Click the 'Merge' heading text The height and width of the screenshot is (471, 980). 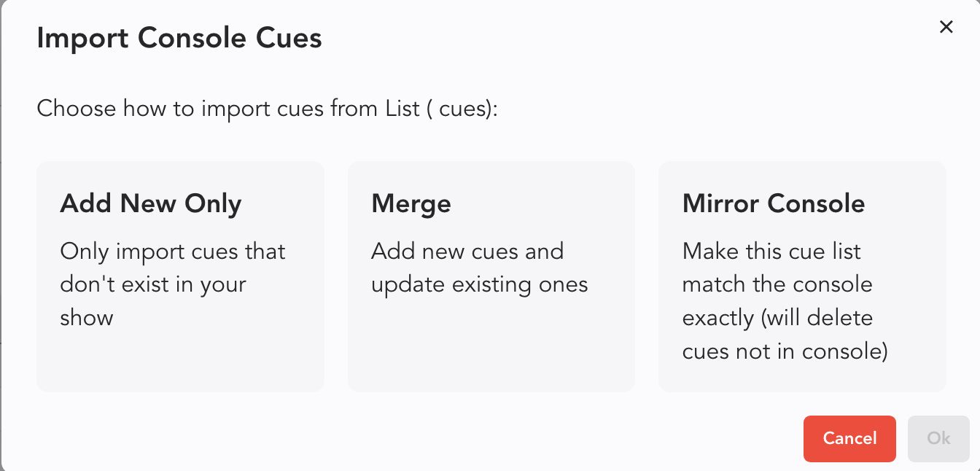tap(411, 203)
